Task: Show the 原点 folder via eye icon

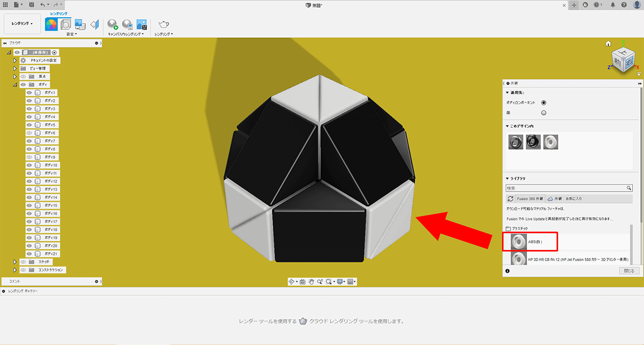Action: (x=23, y=77)
